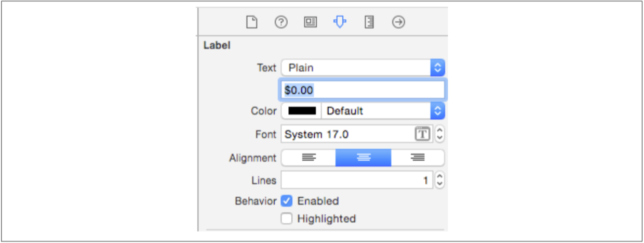Screen dimensions: 644x243
Task: Open the Quick Help inspector
Action: click(x=281, y=22)
